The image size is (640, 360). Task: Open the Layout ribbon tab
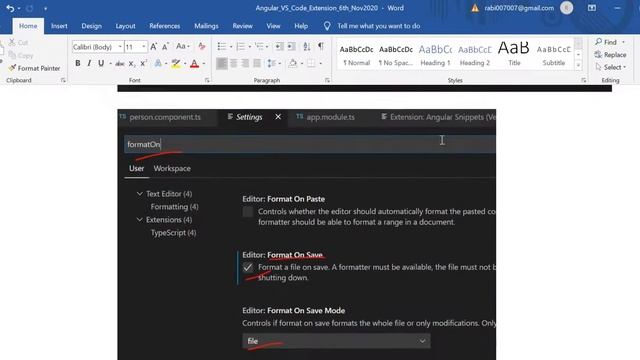(125, 26)
